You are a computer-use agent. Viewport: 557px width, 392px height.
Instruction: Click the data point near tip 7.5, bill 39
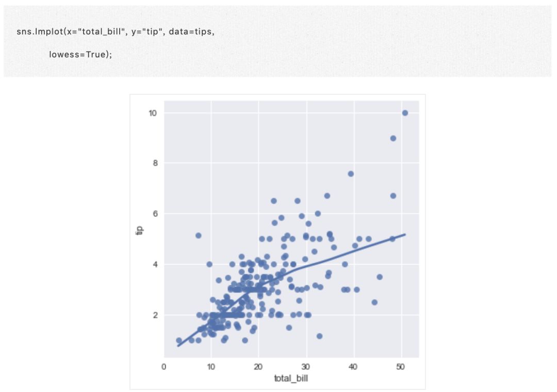pyautogui.click(x=351, y=174)
